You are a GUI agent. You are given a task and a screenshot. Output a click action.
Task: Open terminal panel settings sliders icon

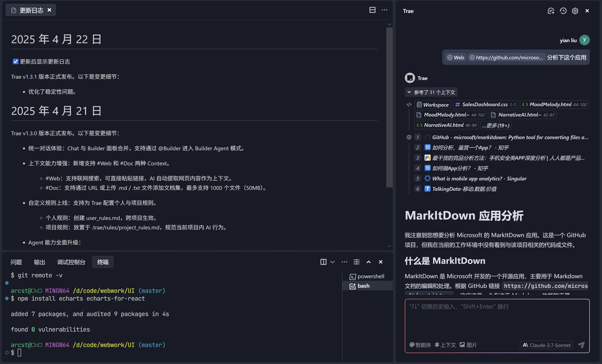click(356, 262)
